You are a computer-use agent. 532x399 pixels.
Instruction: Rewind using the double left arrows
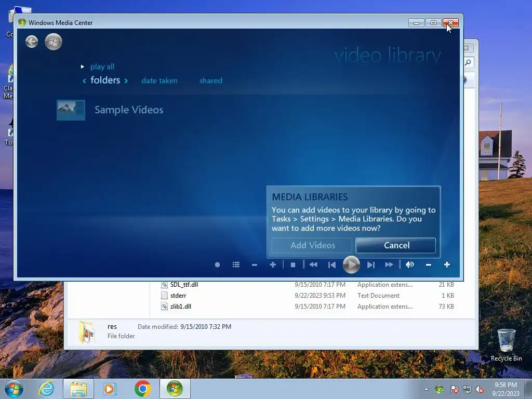click(313, 264)
